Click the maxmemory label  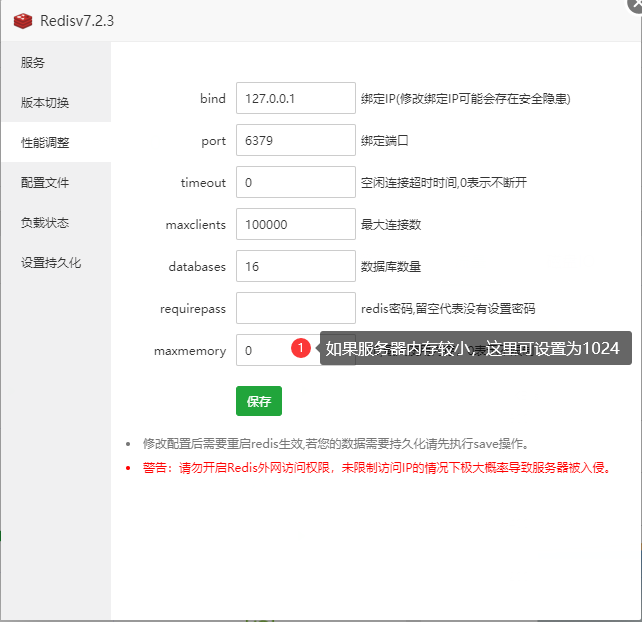[x=190, y=351]
